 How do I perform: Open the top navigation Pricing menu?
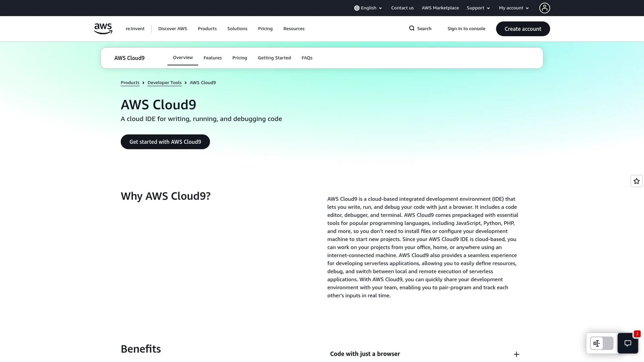pos(265,29)
